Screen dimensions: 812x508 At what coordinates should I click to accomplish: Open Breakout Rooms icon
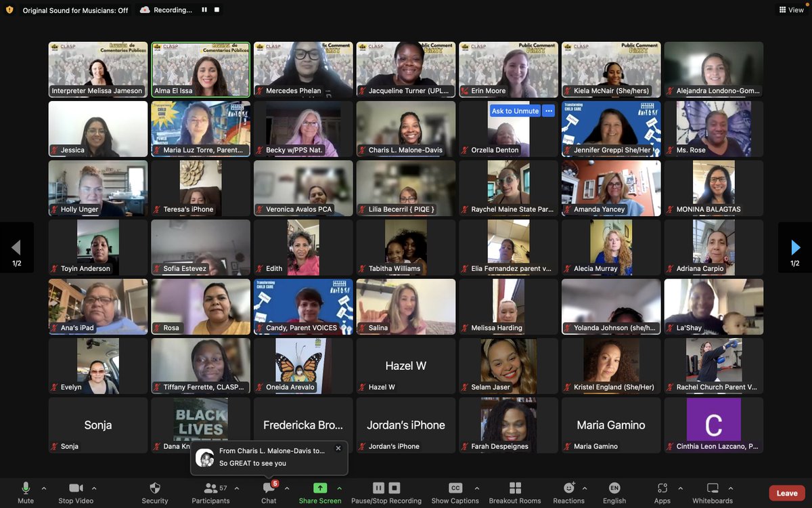click(514, 488)
